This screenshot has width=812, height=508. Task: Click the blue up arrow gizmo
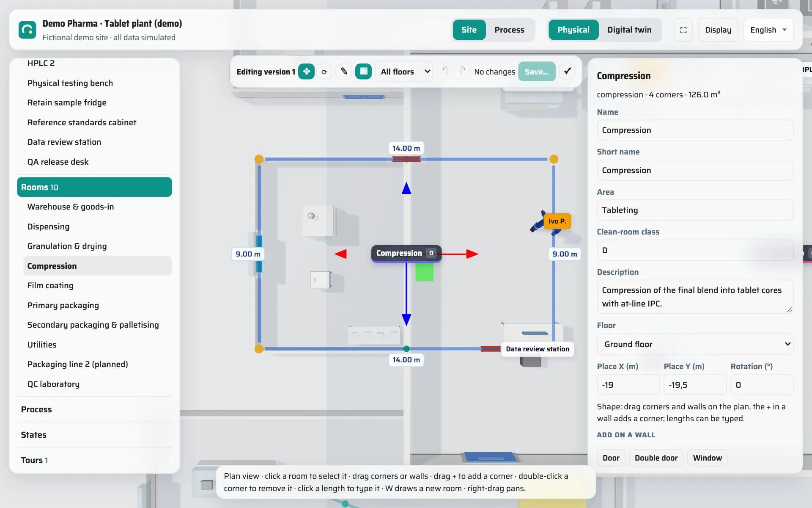406,188
